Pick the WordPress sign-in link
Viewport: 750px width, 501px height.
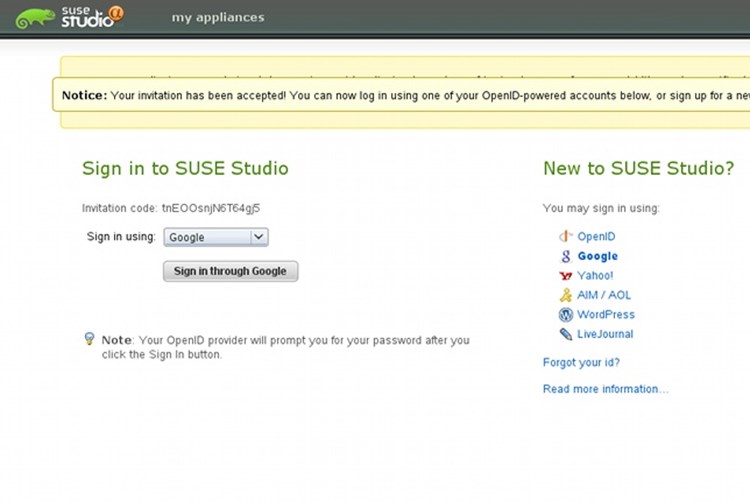pos(606,314)
